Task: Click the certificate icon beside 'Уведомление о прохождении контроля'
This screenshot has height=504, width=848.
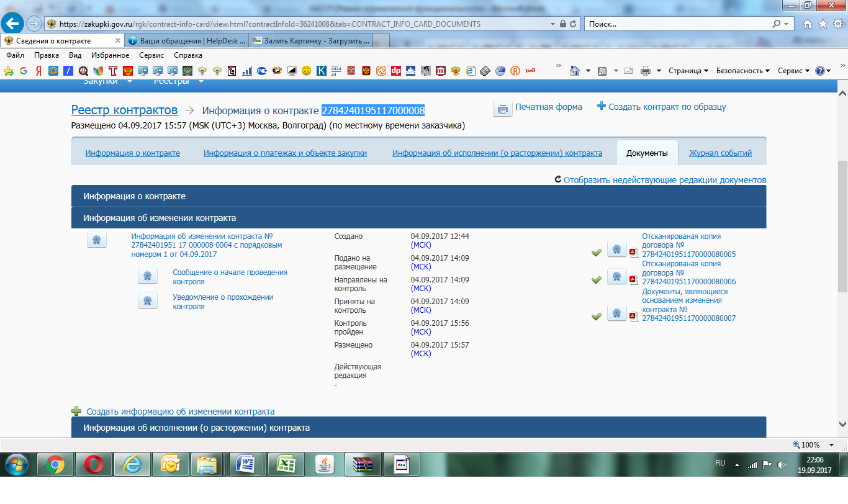Action: click(x=147, y=301)
